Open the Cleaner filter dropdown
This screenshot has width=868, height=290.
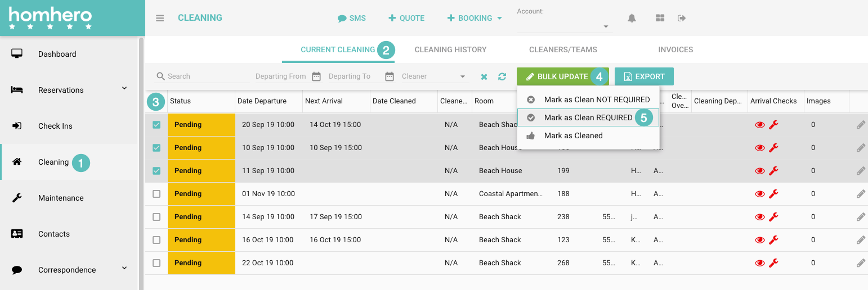(433, 76)
